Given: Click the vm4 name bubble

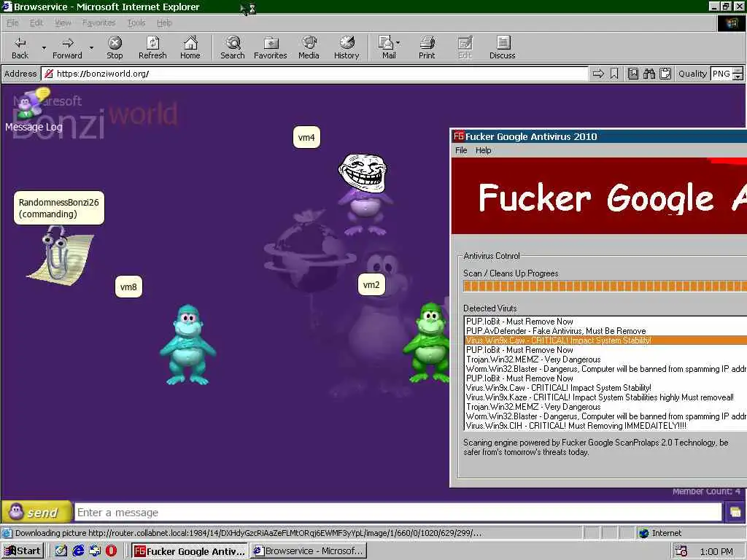Looking at the screenshot, I should pos(306,138).
